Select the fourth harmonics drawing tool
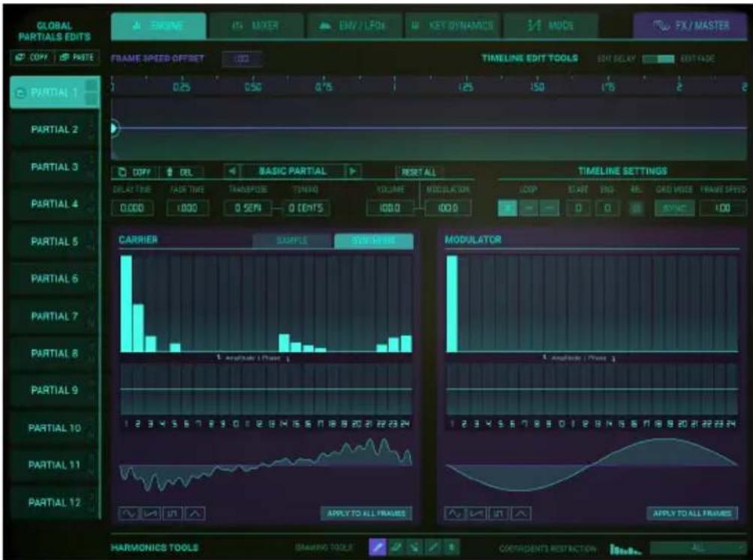 coord(432,547)
